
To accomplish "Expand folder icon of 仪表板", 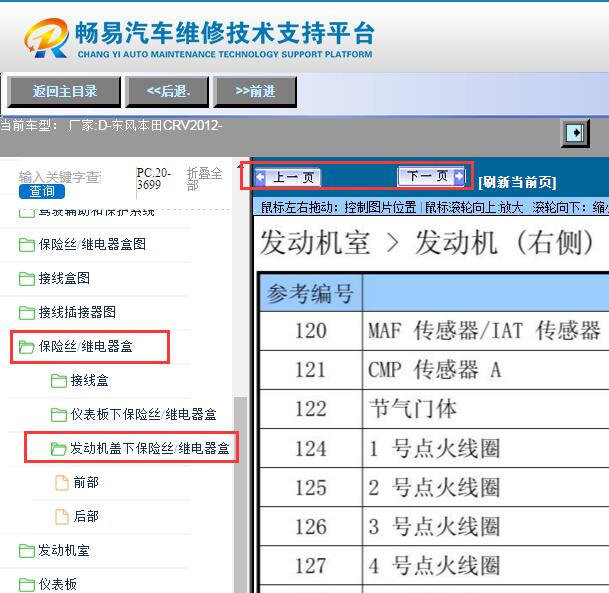I will point(27,585).
